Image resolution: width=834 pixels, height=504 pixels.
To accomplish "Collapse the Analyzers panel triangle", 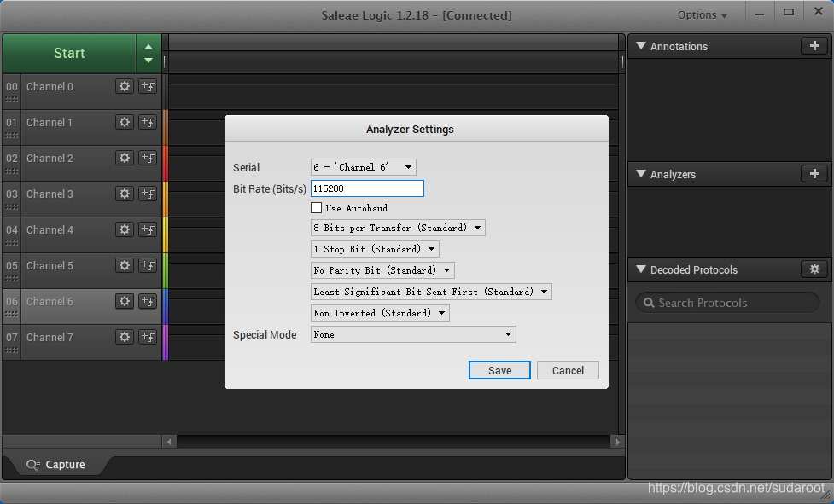I will click(x=641, y=174).
